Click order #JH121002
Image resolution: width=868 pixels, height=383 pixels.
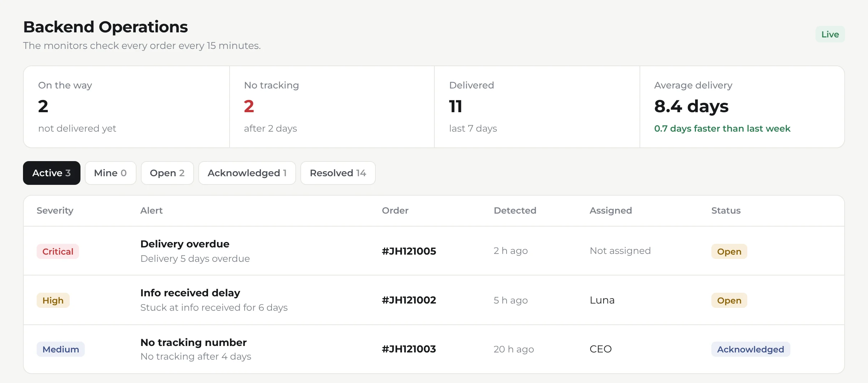coord(409,300)
